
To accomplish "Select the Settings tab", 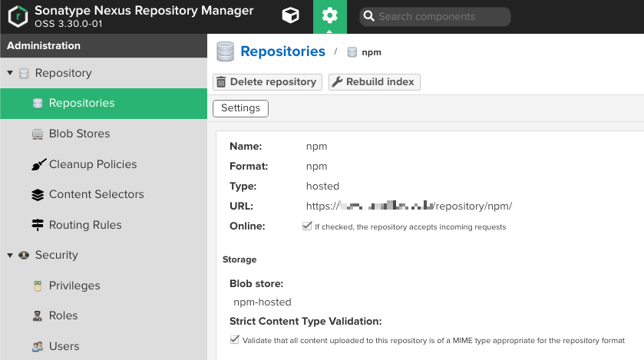I will tap(241, 108).
